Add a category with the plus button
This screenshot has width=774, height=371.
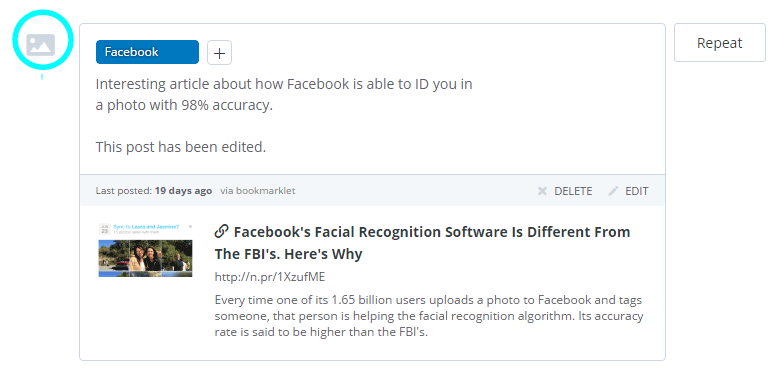pos(219,53)
